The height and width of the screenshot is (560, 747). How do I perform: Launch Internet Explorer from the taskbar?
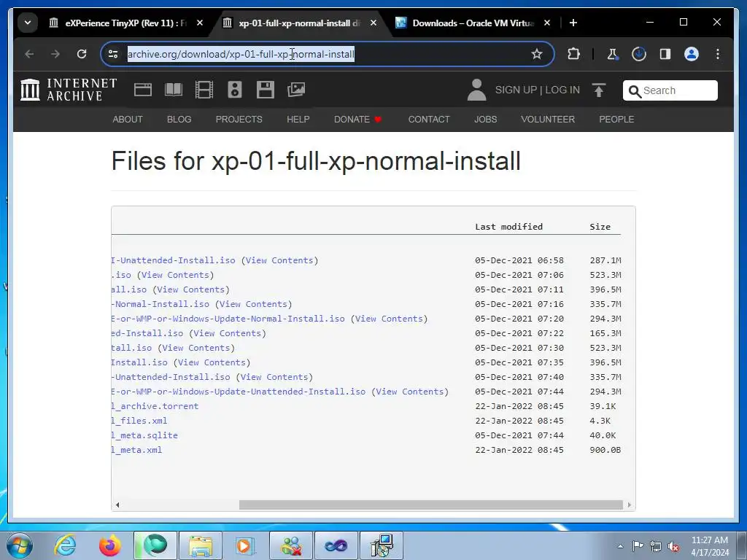click(65, 545)
